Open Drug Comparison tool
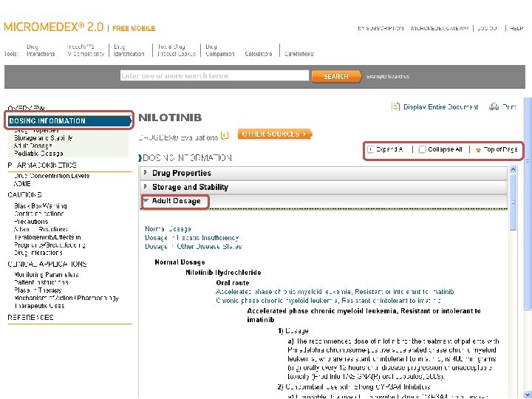 click(x=220, y=50)
